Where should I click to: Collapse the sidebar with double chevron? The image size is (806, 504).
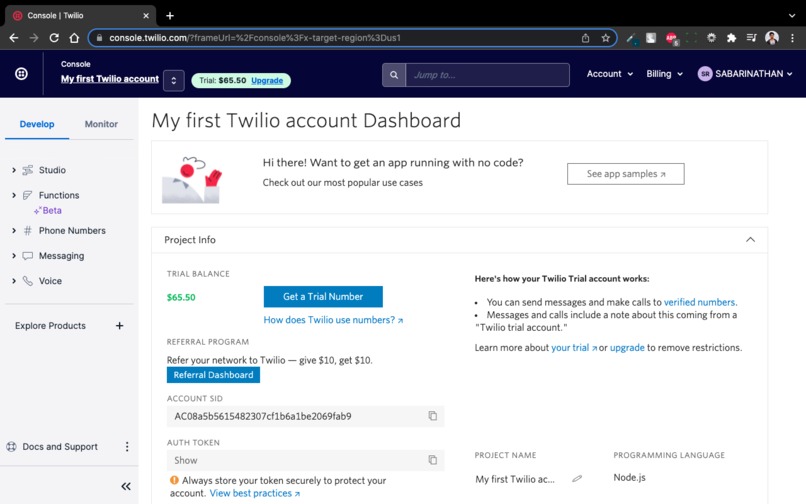(x=126, y=486)
